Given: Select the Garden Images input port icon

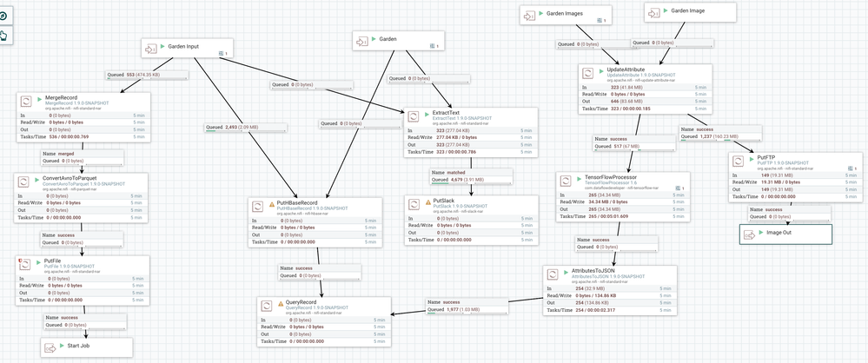Looking at the screenshot, I should point(528,16).
